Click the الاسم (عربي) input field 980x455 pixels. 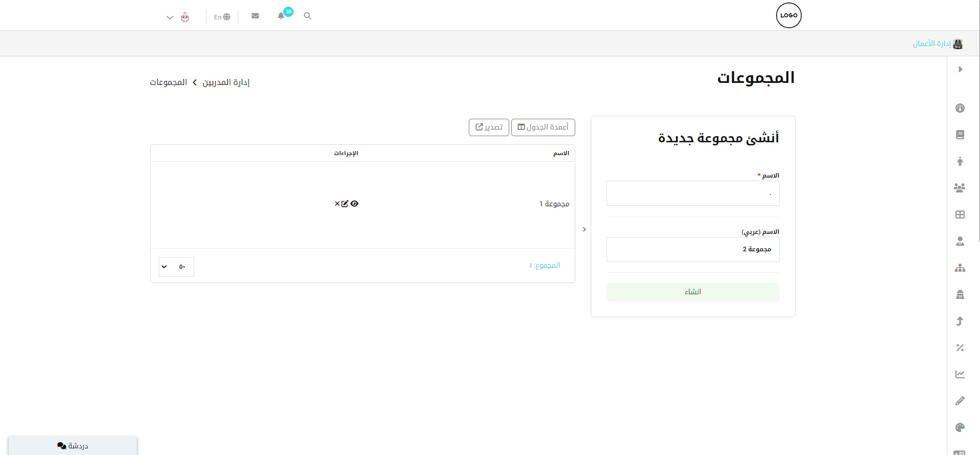tap(693, 249)
